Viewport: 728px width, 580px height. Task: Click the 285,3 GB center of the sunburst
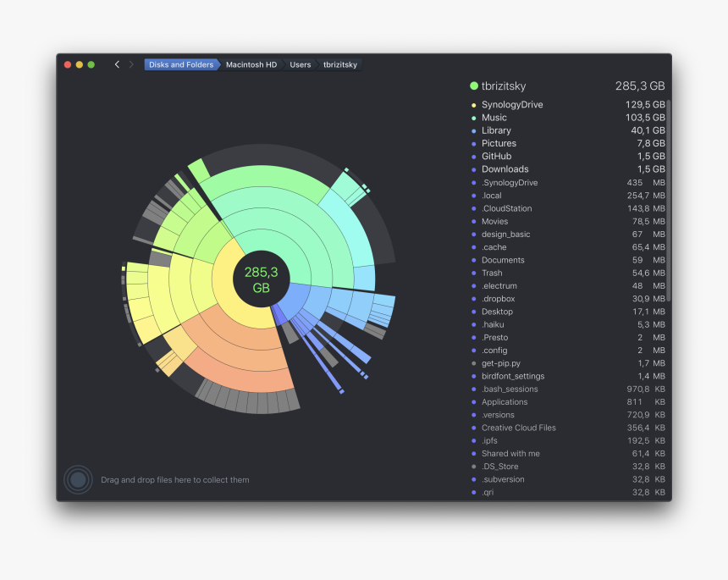click(x=262, y=279)
